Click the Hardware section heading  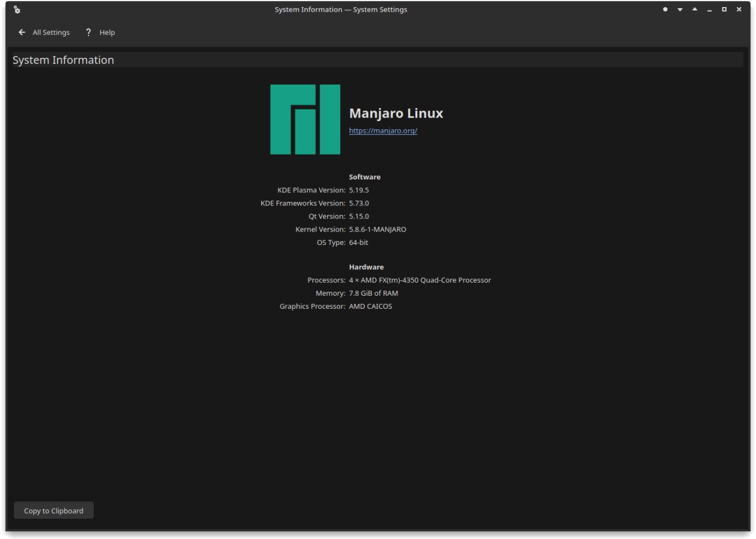pyautogui.click(x=366, y=267)
